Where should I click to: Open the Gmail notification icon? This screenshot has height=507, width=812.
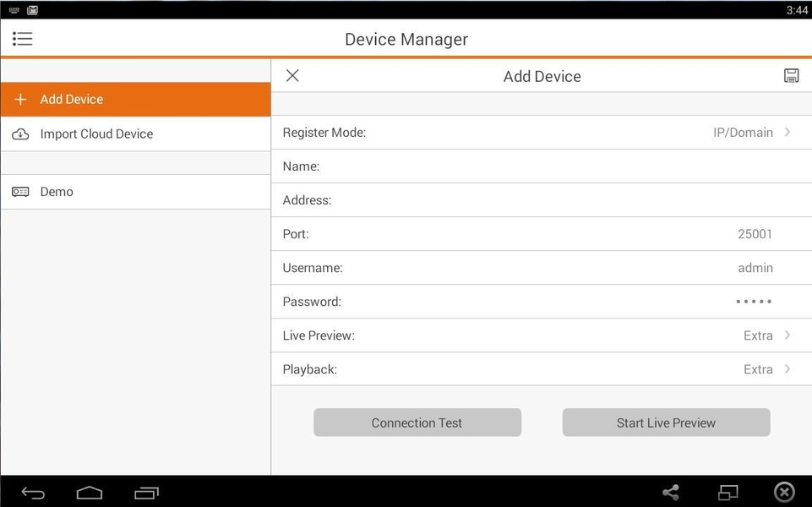tap(33, 10)
